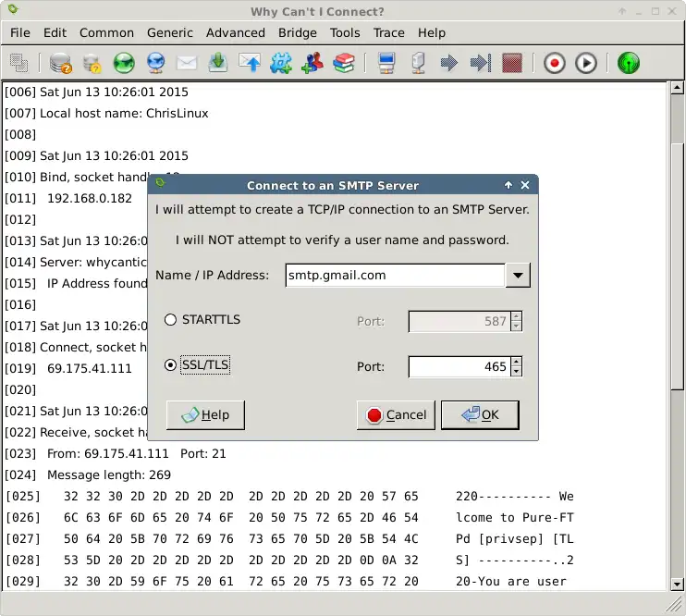Click log line [011] 192.168.0.182

(67, 198)
